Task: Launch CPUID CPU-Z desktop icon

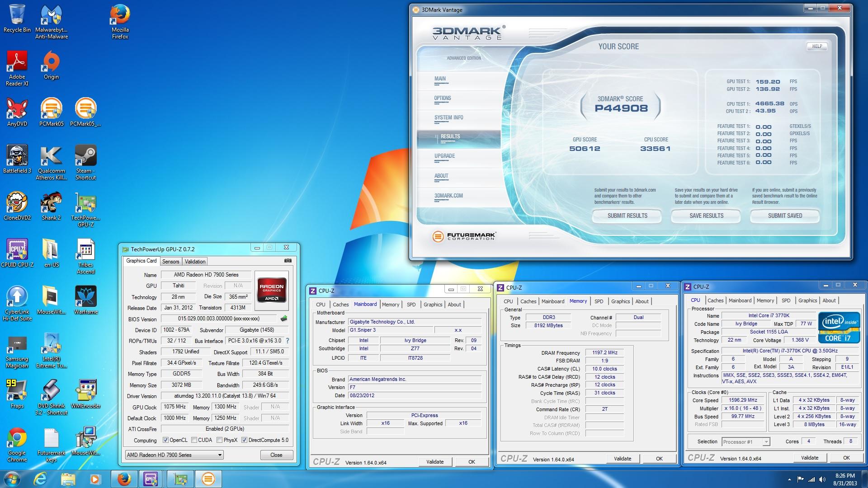Action: pos(17,253)
